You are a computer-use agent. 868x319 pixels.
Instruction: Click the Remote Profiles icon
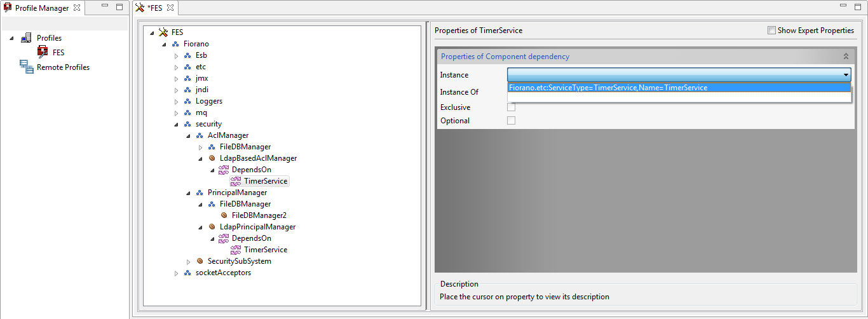point(26,67)
